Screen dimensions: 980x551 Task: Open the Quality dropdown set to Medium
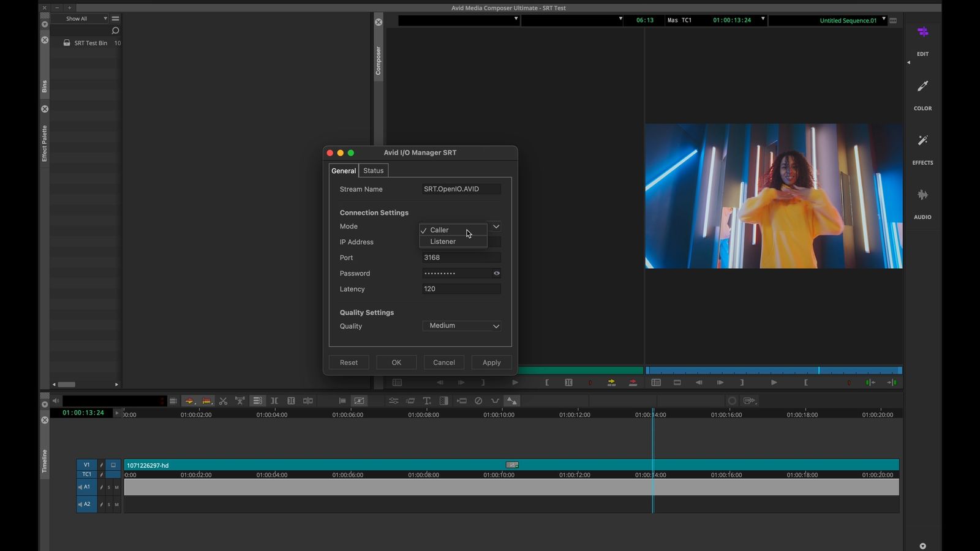461,326
